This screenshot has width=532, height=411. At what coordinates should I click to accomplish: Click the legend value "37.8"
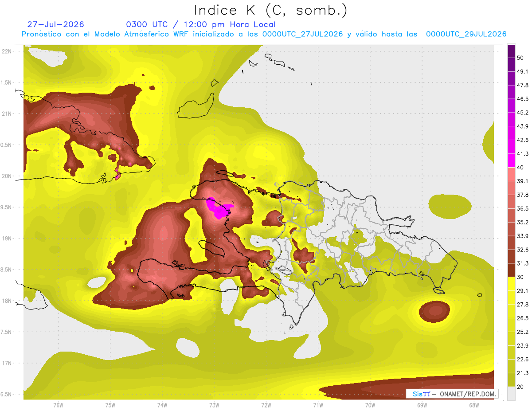pyautogui.click(x=523, y=195)
